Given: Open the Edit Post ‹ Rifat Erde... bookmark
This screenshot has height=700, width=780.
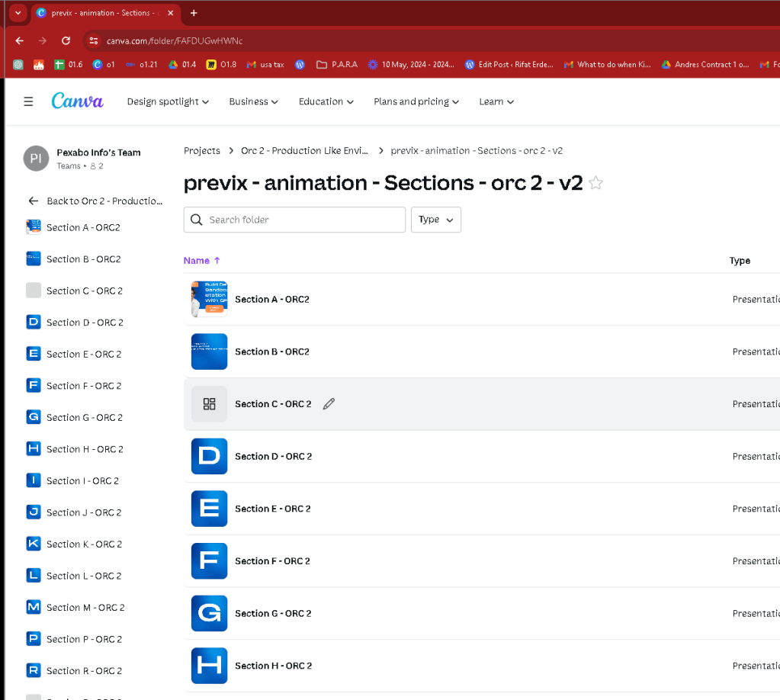Looking at the screenshot, I should [x=509, y=65].
